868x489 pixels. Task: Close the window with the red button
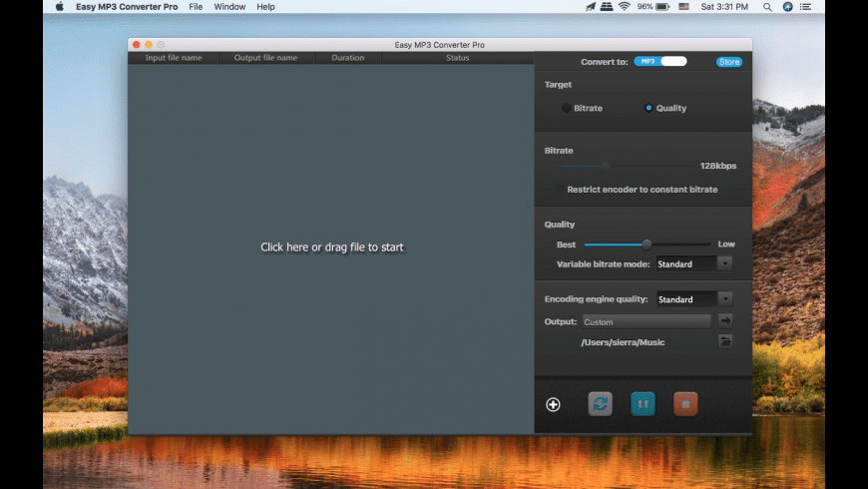(x=136, y=44)
